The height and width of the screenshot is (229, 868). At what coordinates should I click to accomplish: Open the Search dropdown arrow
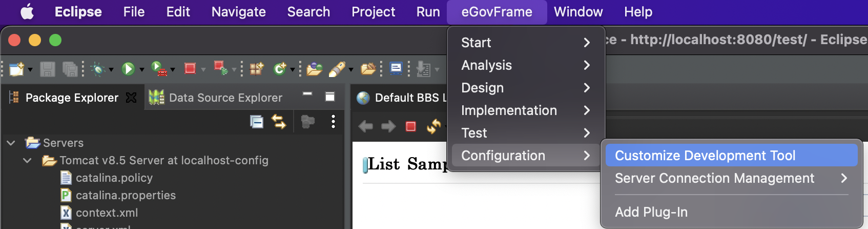pos(351,70)
